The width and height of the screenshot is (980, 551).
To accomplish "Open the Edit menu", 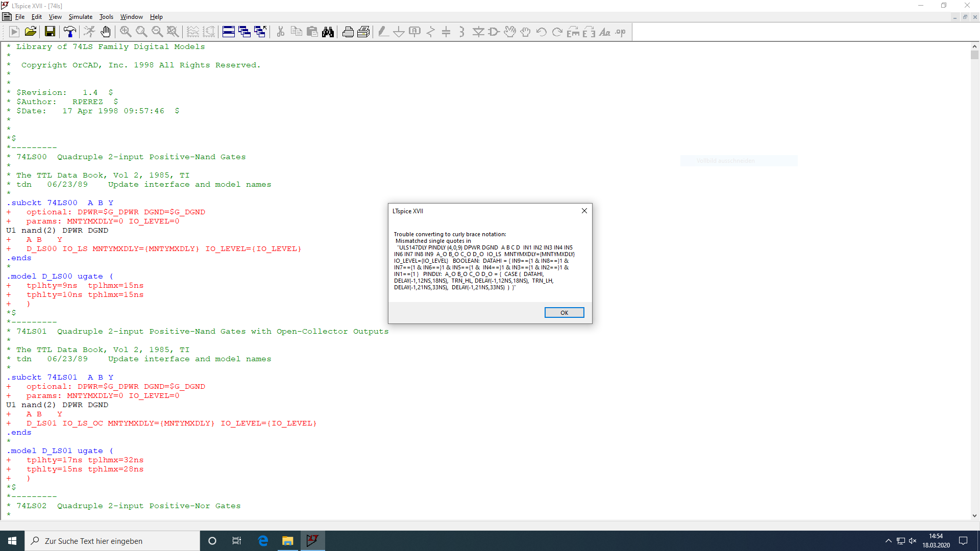I will pos(37,17).
